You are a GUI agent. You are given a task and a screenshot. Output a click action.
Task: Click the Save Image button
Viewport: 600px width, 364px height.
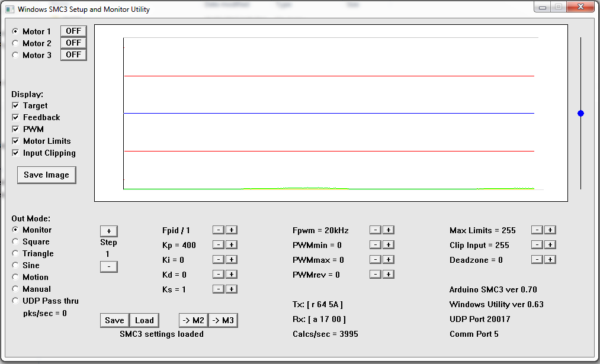point(46,175)
